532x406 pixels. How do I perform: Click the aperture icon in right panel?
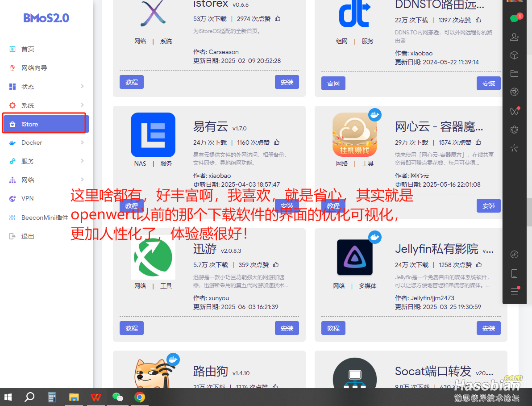click(x=514, y=92)
